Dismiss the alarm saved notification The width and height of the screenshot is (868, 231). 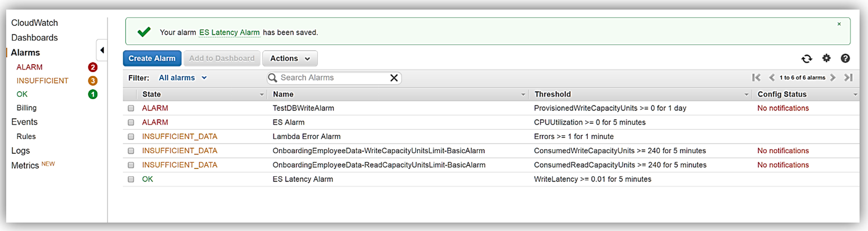(839, 24)
